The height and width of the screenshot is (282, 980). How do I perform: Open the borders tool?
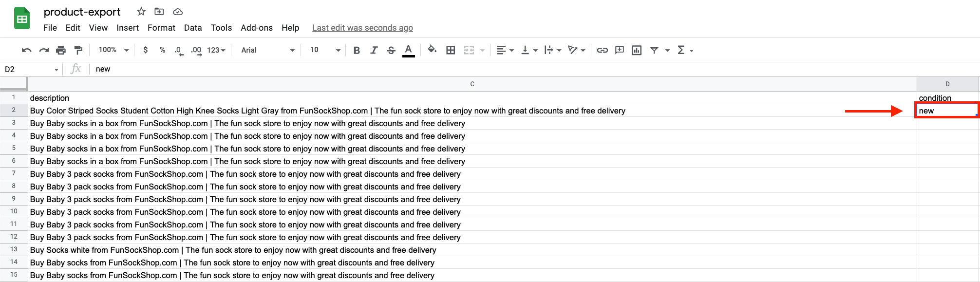[x=451, y=50]
